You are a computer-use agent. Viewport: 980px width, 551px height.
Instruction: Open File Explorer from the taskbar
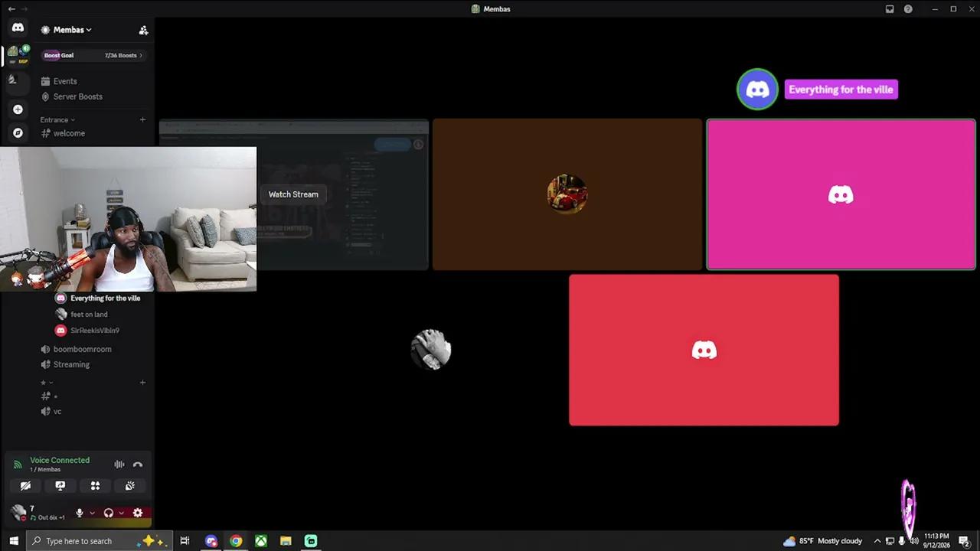tap(286, 541)
